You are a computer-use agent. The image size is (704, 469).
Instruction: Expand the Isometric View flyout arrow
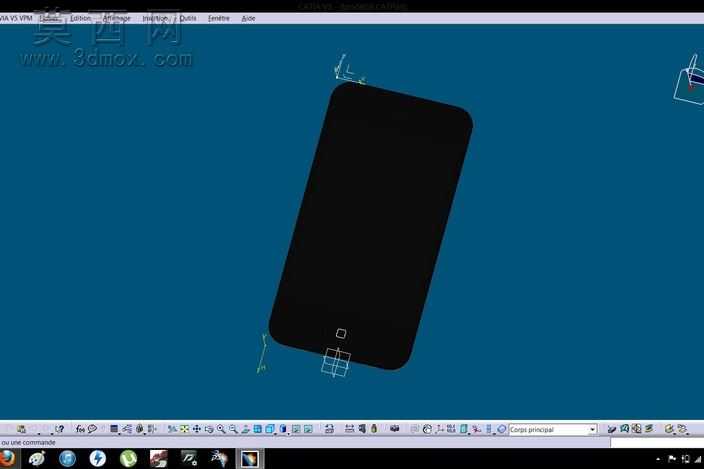[x=275, y=433]
